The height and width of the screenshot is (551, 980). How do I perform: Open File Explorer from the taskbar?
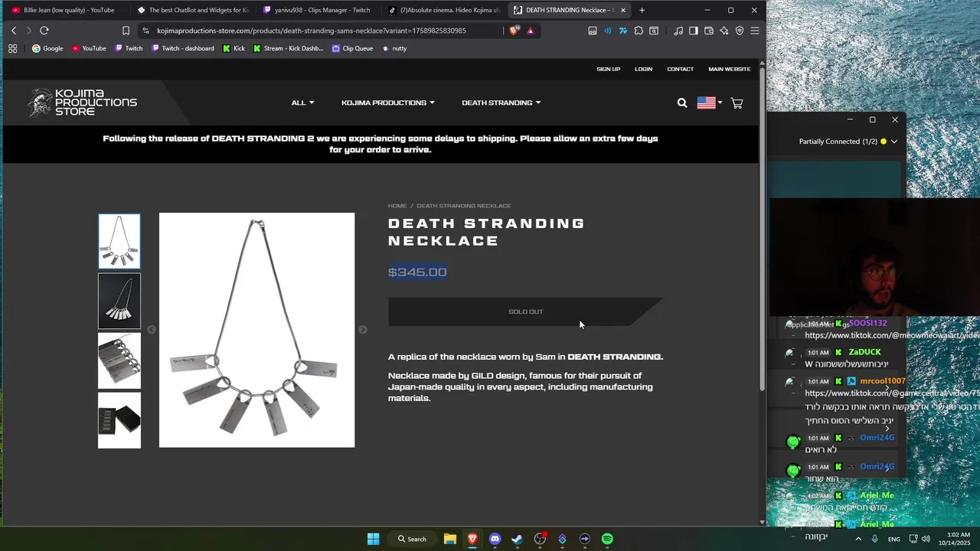click(x=450, y=539)
